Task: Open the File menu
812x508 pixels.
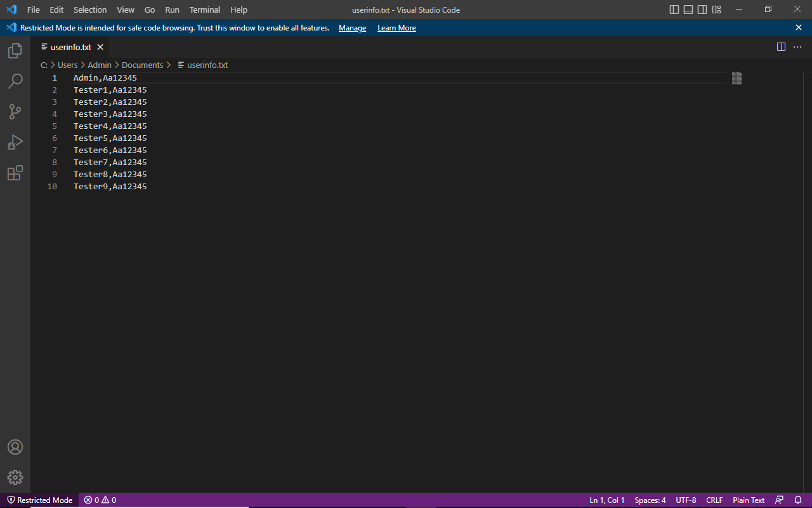Action: click(34, 10)
